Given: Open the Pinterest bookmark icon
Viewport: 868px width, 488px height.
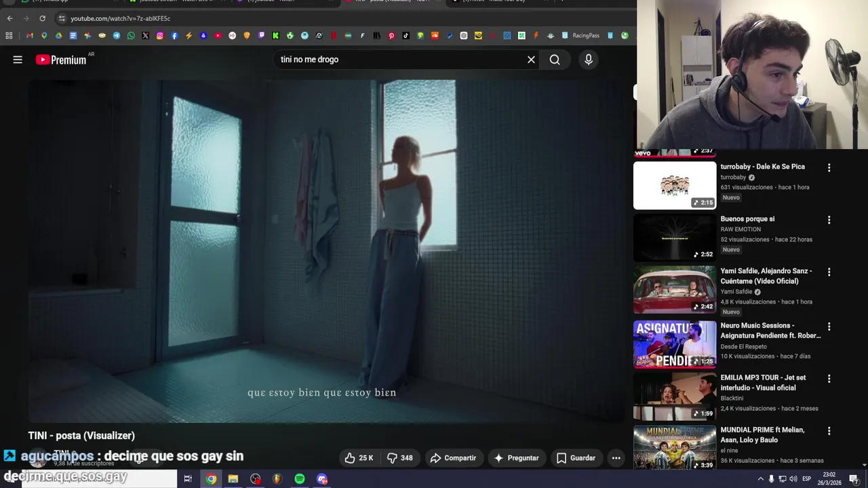Looking at the screenshot, I should pyautogui.click(x=391, y=35).
